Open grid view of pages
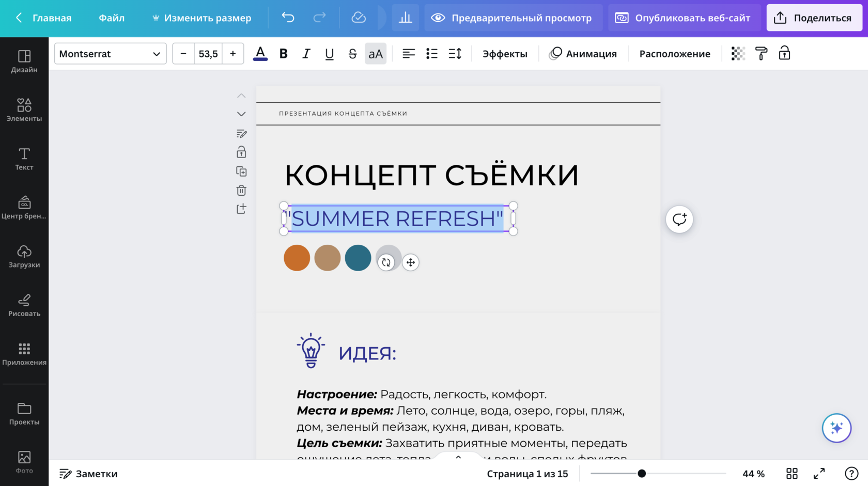 (x=792, y=474)
